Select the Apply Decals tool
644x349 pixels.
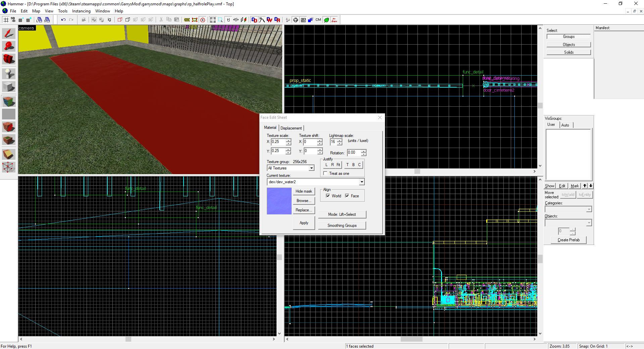9,127
